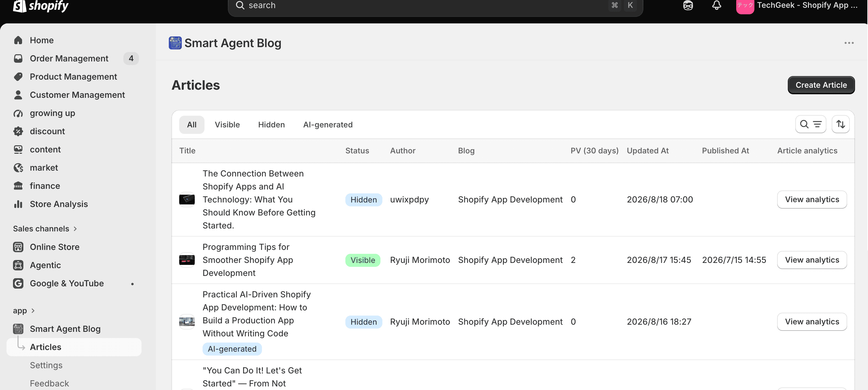Screen dimensions: 868x390
Task: Click the updated time 2026/8/18 07:00
Action: [660, 200]
